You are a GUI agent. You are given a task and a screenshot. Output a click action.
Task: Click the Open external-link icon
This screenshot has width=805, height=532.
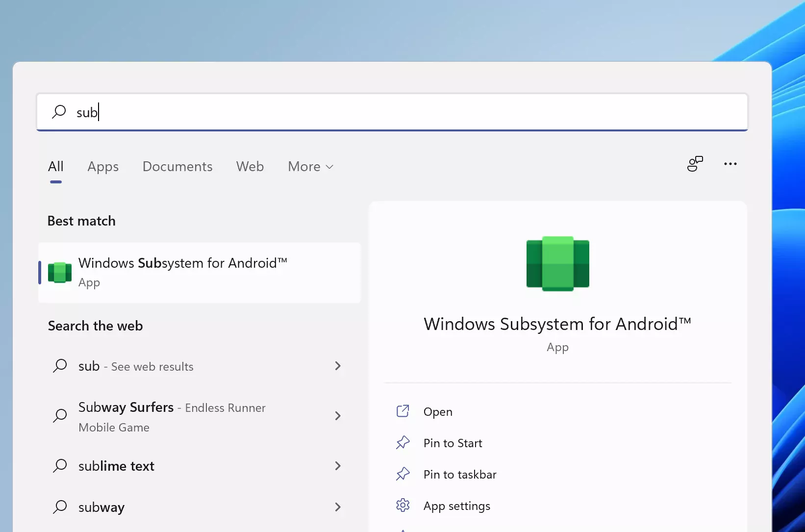point(402,411)
